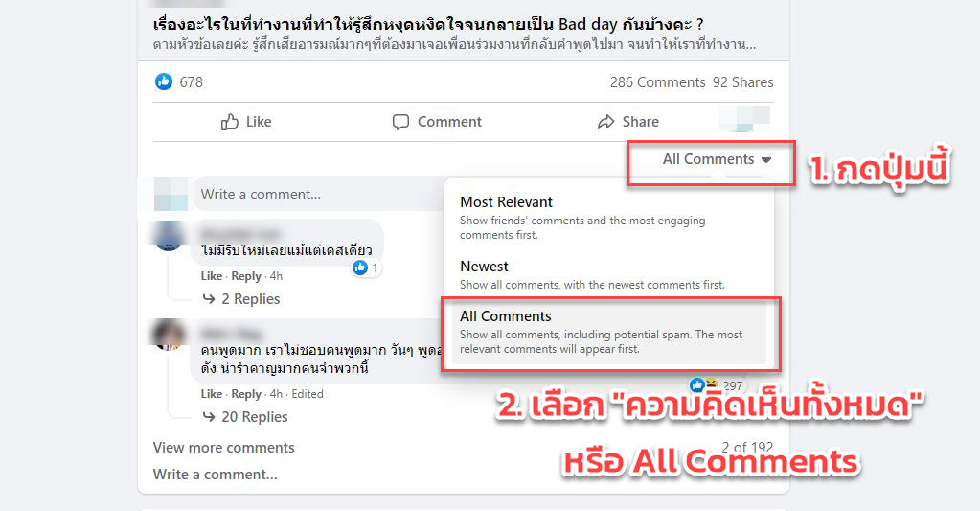
Task: Click View more comments link
Action: pyautogui.click(x=224, y=448)
